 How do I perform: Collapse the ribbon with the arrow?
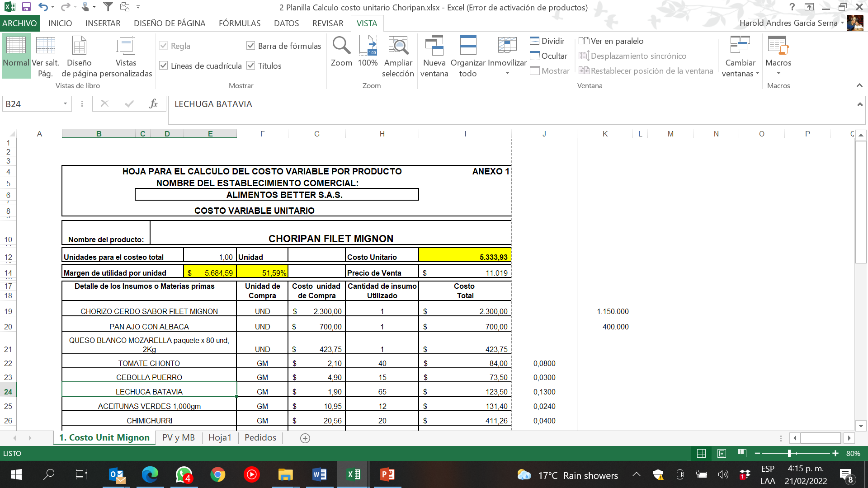[859, 85]
